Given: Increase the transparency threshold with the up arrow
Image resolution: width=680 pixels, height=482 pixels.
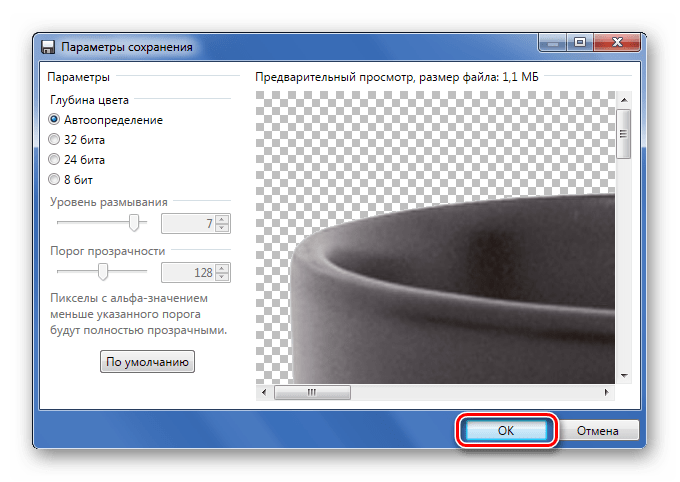Looking at the screenshot, I should (222, 268).
